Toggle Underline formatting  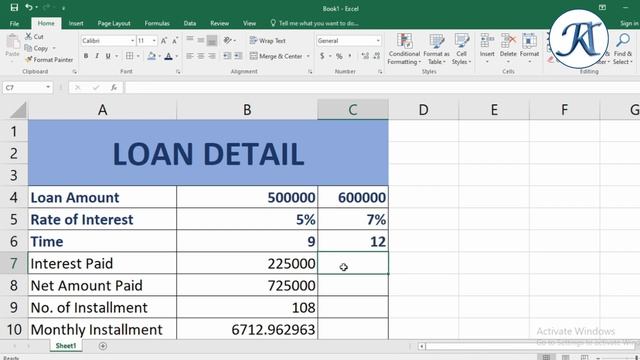(108, 56)
